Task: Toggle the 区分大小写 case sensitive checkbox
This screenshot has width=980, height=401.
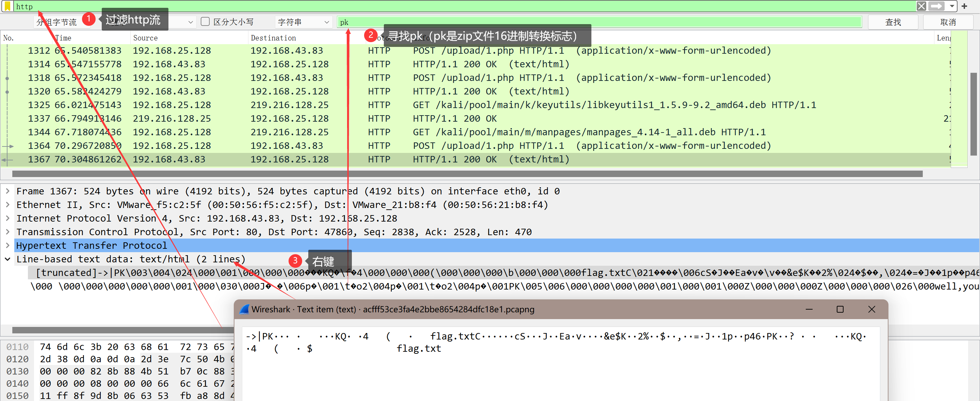Action: [205, 22]
